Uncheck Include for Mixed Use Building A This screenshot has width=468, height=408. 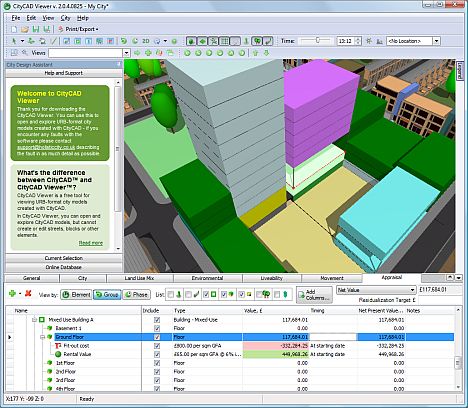click(157, 320)
